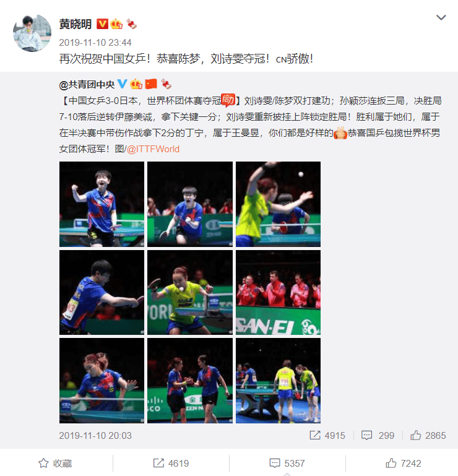Open original post comments showing 299

click(x=378, y=436)
